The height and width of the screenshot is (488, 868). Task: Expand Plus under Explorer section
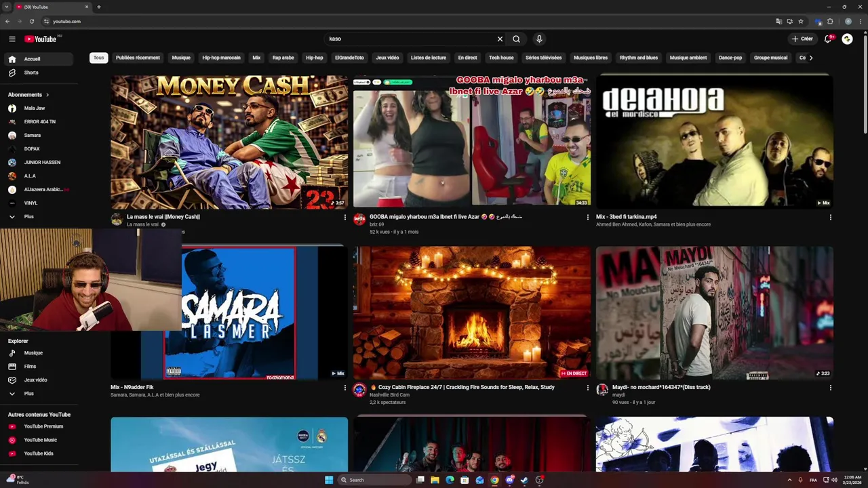tap(37, 394)
